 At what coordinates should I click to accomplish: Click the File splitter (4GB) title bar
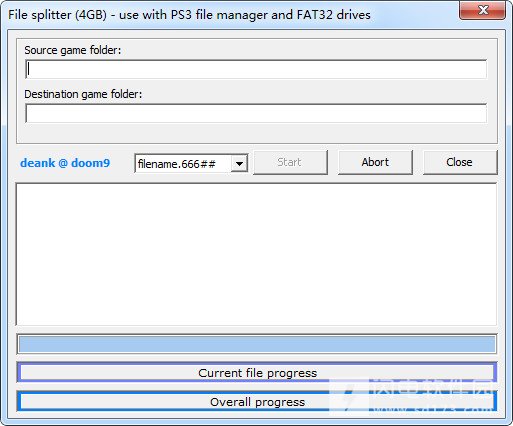tap(230, 15)
